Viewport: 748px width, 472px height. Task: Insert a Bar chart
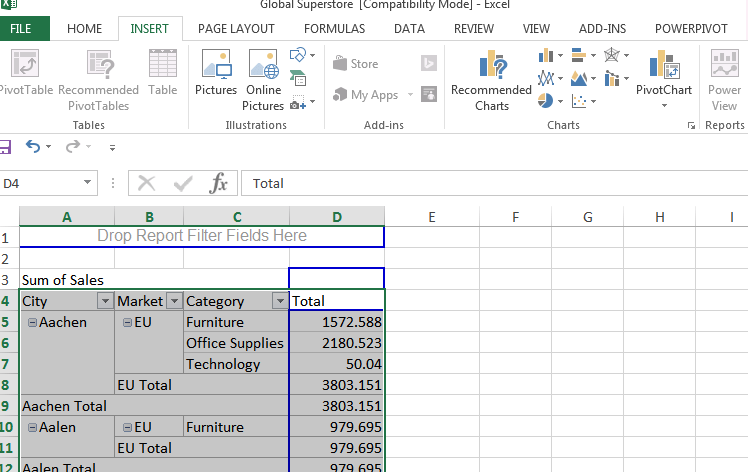[579, 55]
